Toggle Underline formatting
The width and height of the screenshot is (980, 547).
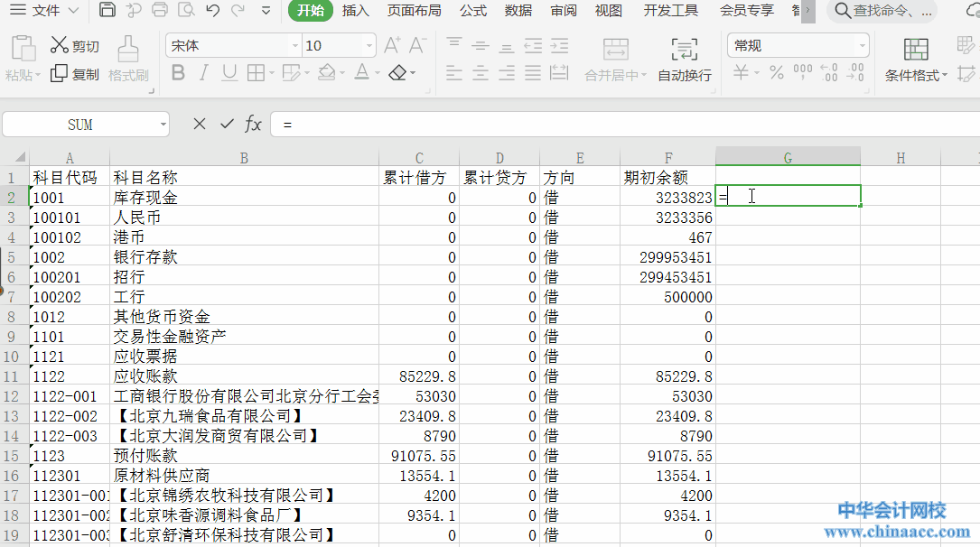[229, 73]
